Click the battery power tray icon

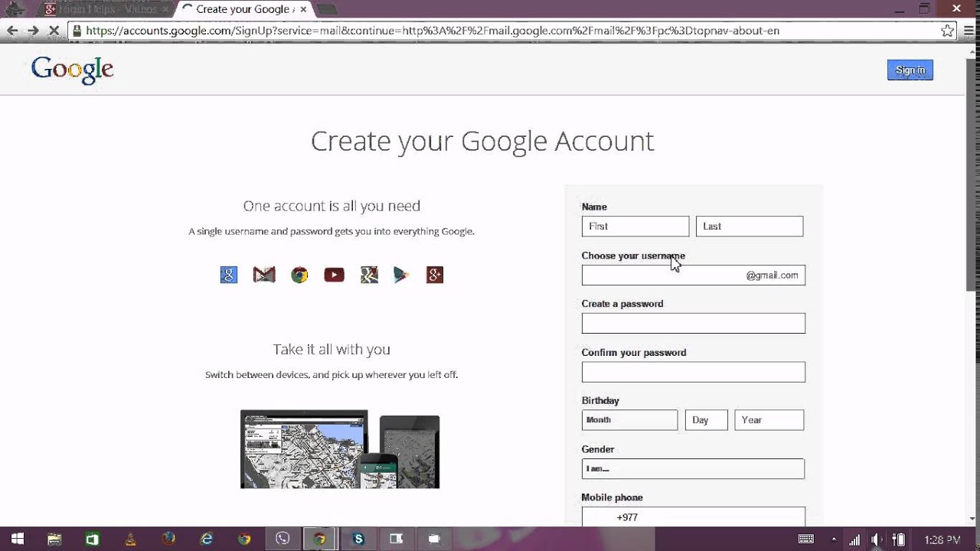point(900,540)
